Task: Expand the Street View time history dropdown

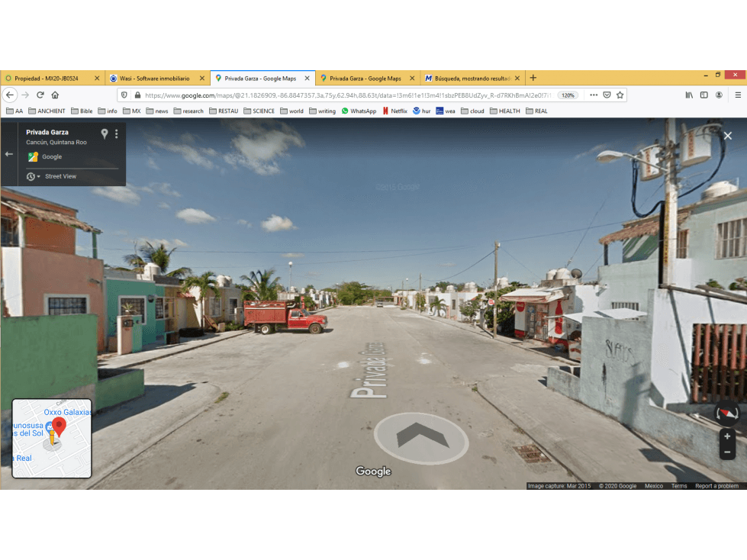Action: pos(33,177)
